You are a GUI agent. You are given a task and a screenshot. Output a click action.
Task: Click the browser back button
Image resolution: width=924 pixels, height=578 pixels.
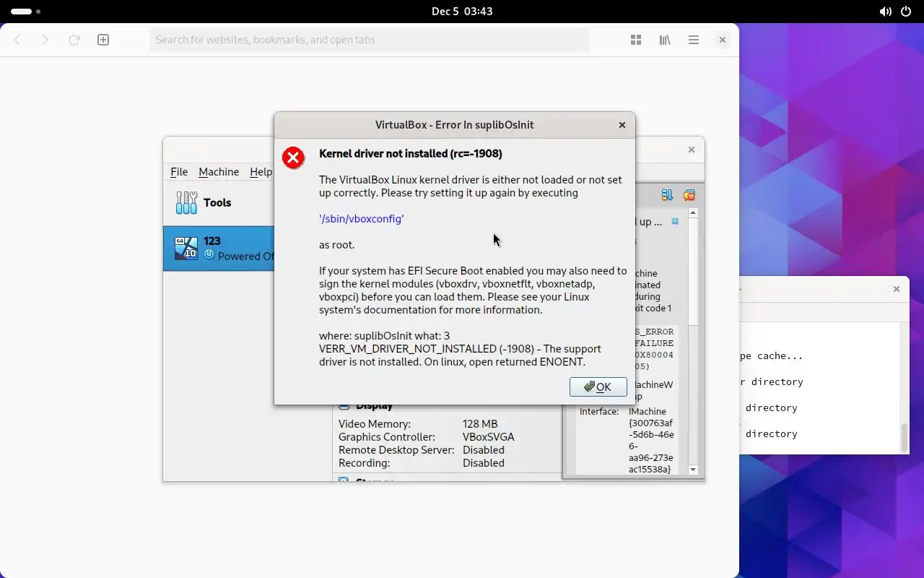[x=18, y=40]
